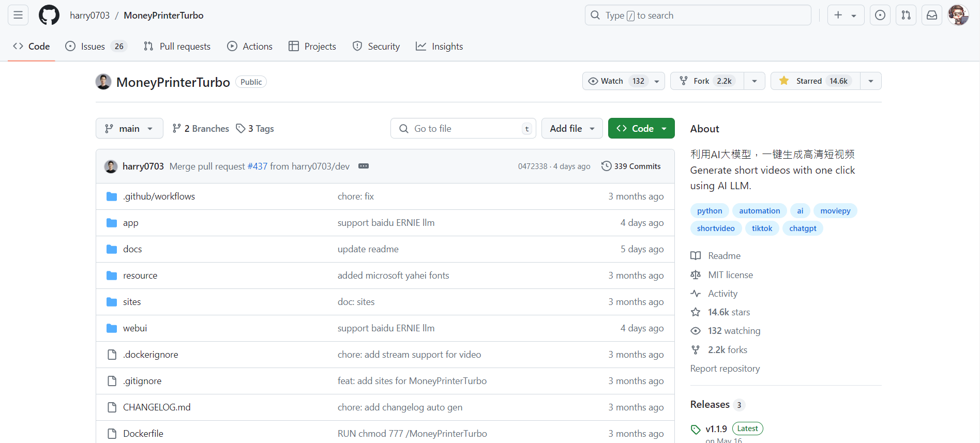The width and height of the screenshot is (980, 443).
Task: Select the tiktok topic tag
Action: point(762,228)
